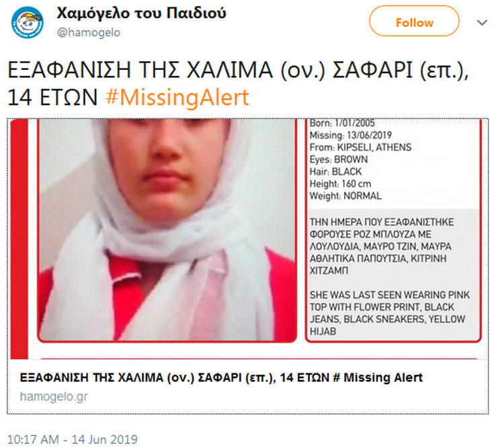Click the card title ΕΞΑΦΑΝΙΣΗ ΤΗΣ ΧΑΛΙΜΑ
Viewport: 494px width, 448px height.
[x=221, y=377]
